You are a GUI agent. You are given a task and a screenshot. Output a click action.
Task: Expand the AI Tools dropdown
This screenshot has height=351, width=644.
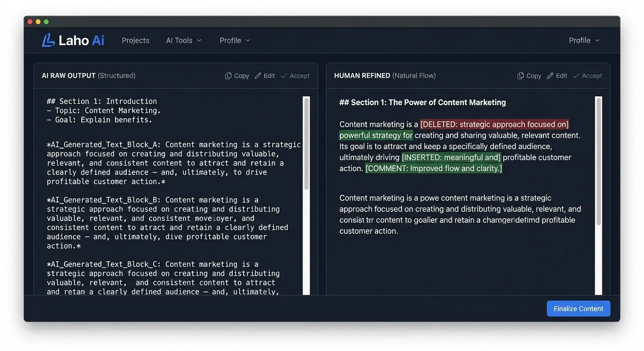pyautogui.click(x=183, y=40)
